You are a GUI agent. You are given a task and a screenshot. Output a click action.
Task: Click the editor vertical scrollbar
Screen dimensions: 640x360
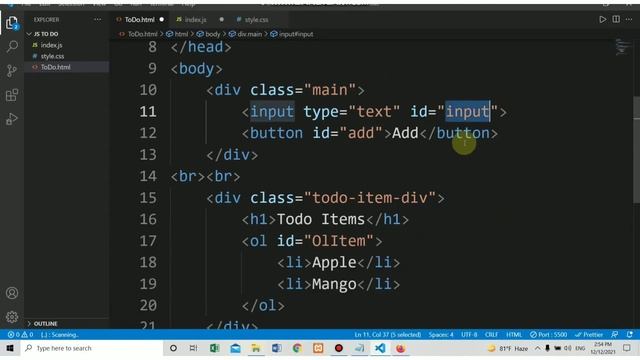pos(636,149)
